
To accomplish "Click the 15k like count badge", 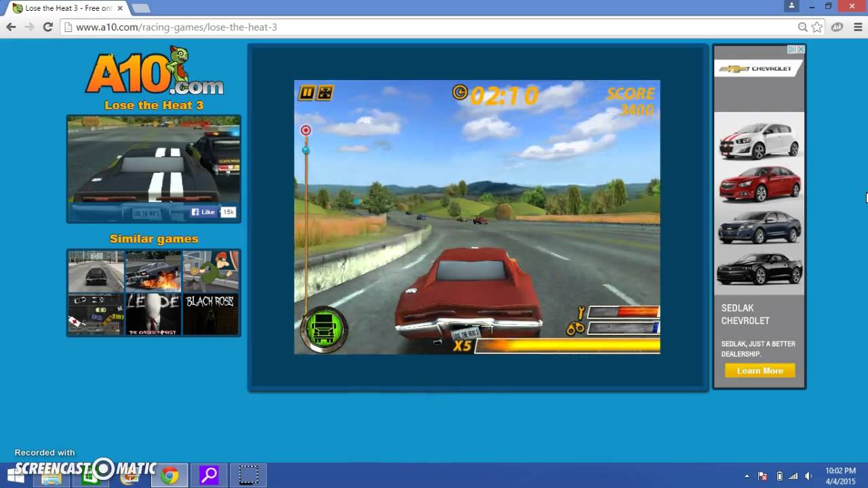I will pyautogui.click(x=229, y=212).
